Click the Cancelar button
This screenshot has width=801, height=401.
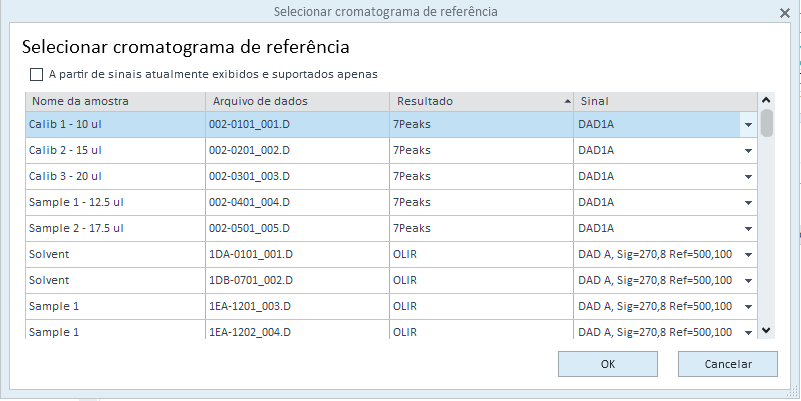point(728,364)
